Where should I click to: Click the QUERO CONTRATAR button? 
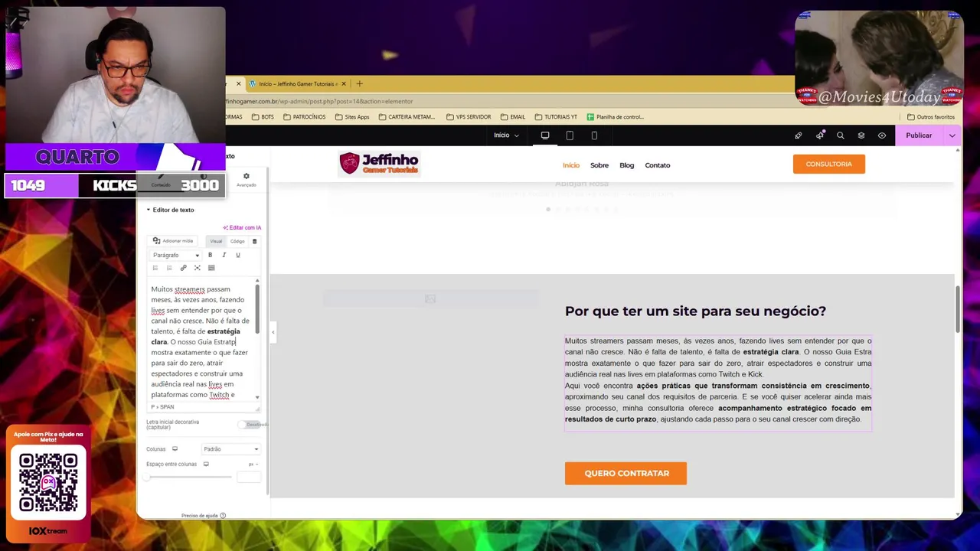pyautogui.click(x=626, y=473)
